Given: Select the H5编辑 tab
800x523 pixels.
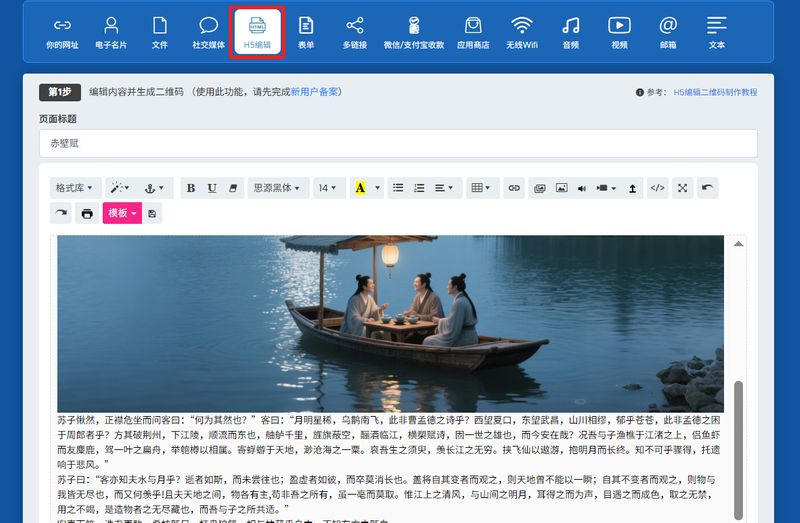Looking at the screenshot, I should [x=257, y=33].
